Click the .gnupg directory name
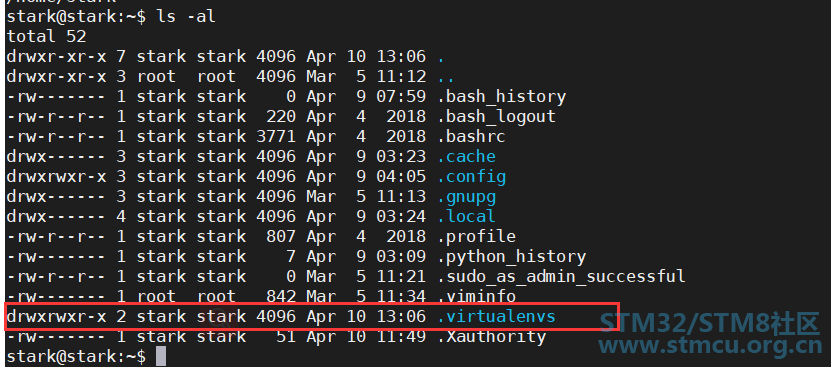 (466, 197)
